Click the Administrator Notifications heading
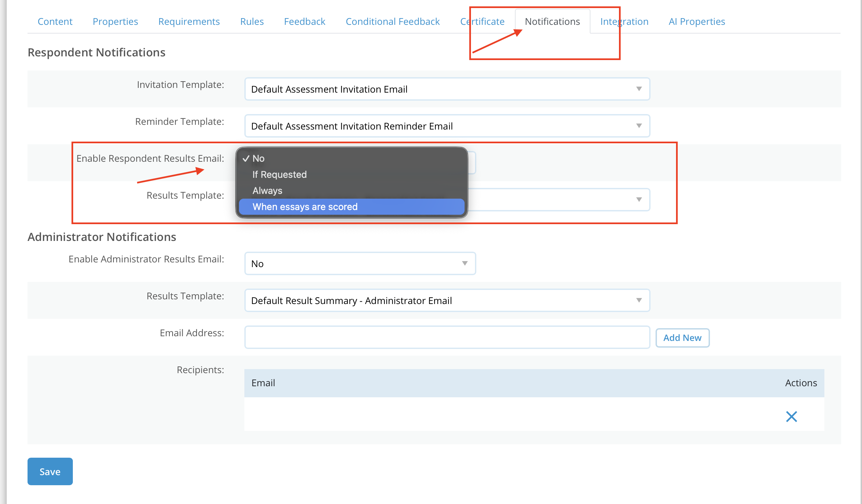Screen dimensions: 862x504 (102, 237)
